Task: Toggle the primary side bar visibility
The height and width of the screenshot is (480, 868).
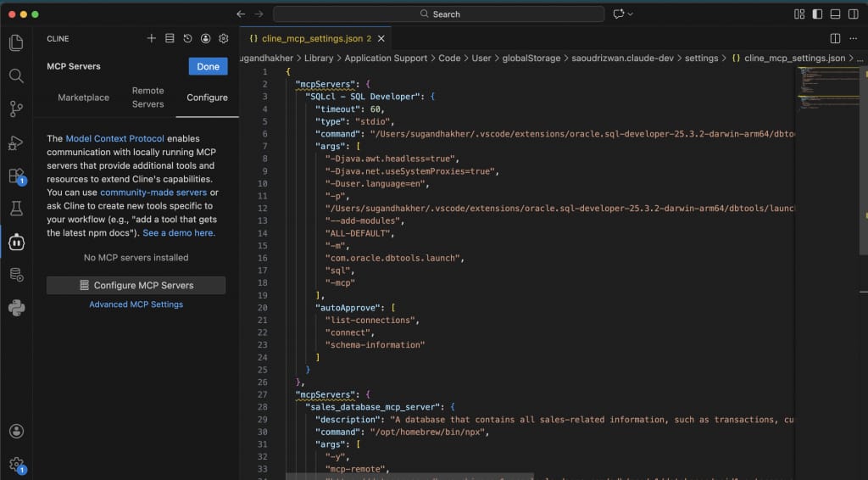Action: (817, 14)
